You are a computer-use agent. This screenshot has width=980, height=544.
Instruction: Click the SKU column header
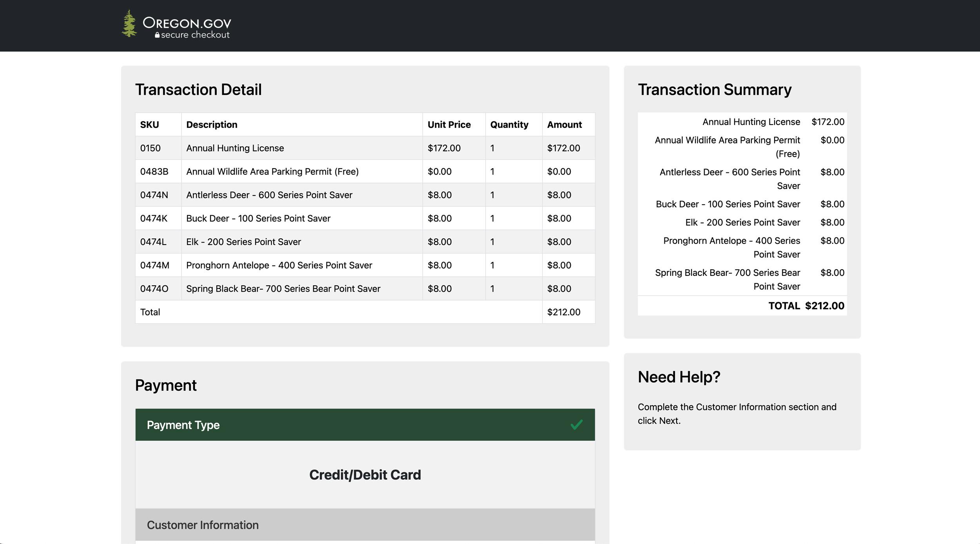click(x=150, y=125)
